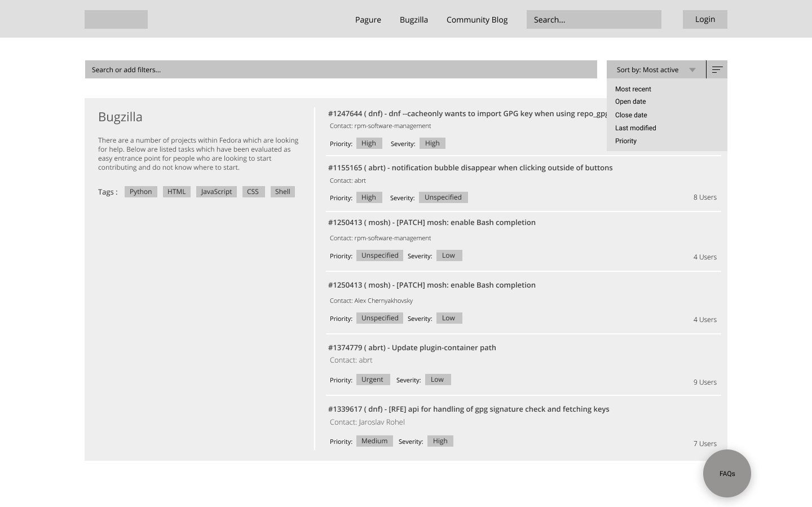Open bug #1155165 abrt notification bubble
812x507 pixels.
point(470,167)
